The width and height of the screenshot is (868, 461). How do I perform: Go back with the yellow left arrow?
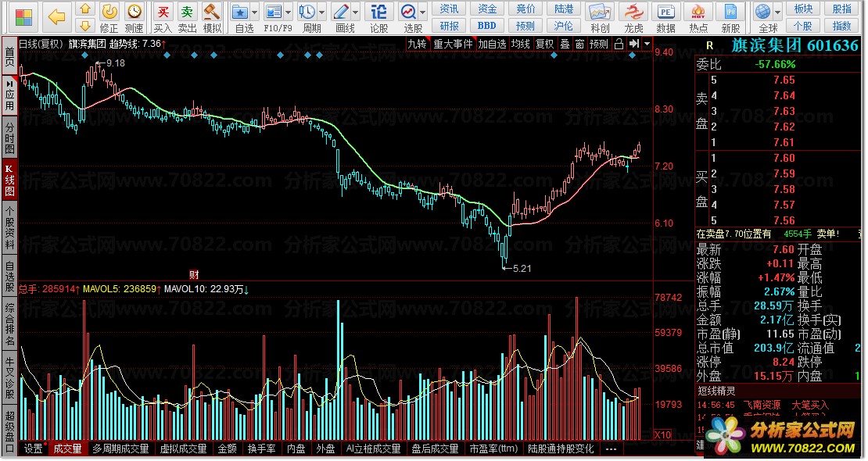coord(56,18)
